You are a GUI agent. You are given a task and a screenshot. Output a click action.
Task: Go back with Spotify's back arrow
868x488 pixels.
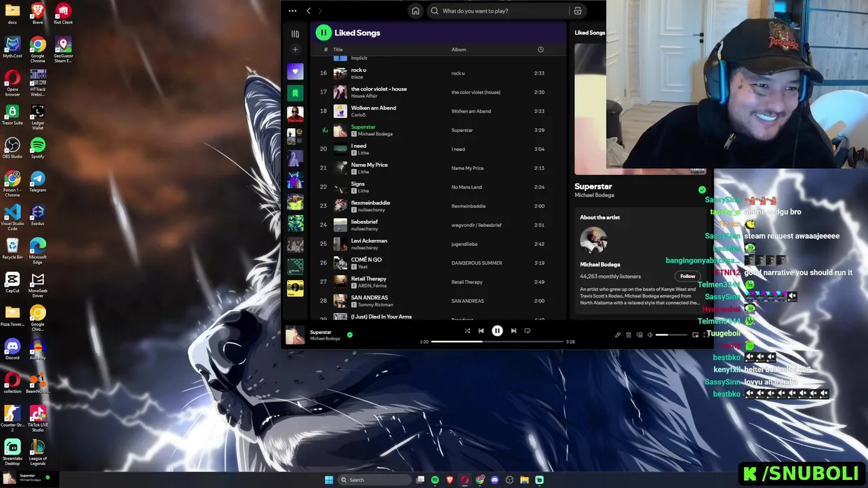[309, 11]
